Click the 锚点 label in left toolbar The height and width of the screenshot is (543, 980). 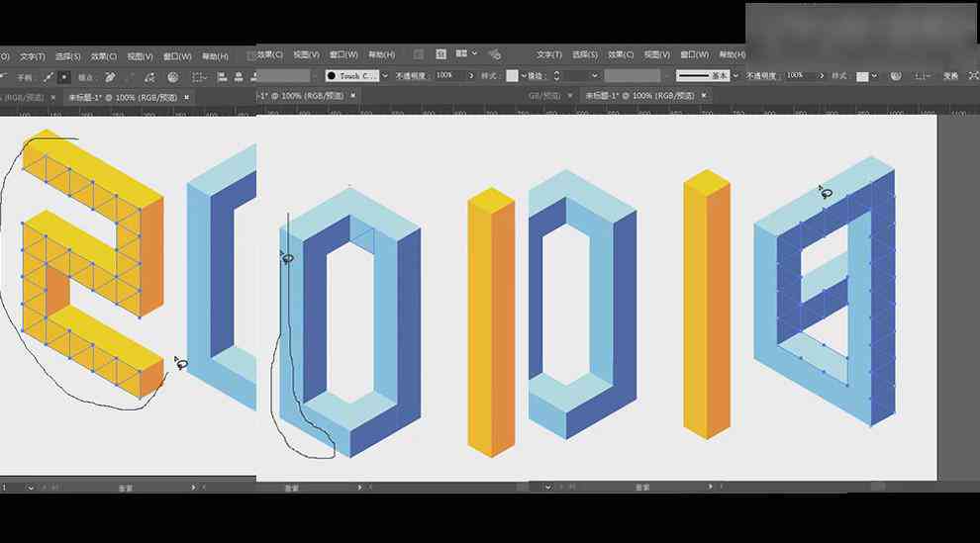85,77
